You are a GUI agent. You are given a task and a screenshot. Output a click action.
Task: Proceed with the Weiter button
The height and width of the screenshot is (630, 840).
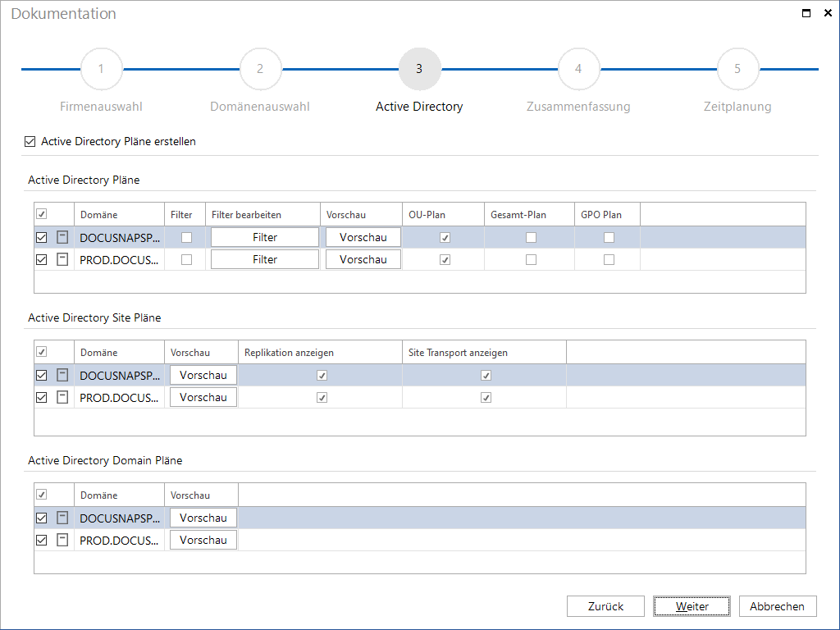pos(692,606)
